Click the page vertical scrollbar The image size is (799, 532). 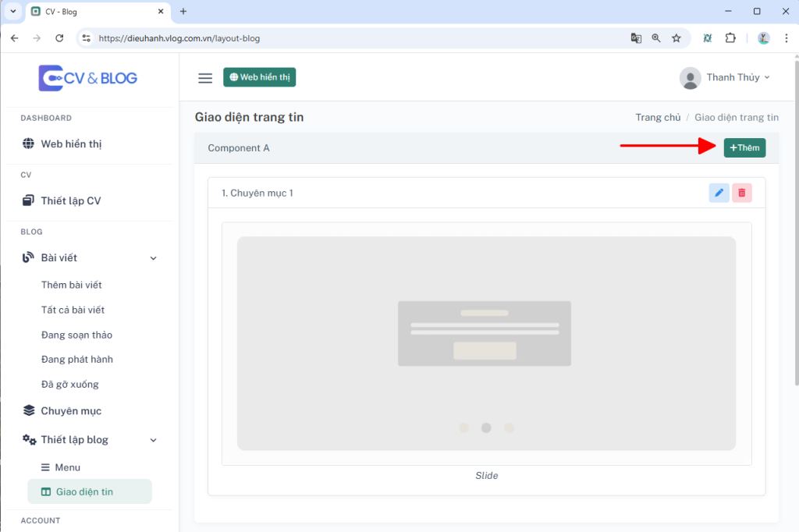coord(796,224)
